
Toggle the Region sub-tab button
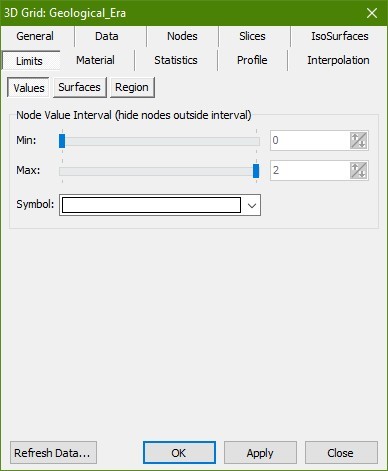pos(132,87)
